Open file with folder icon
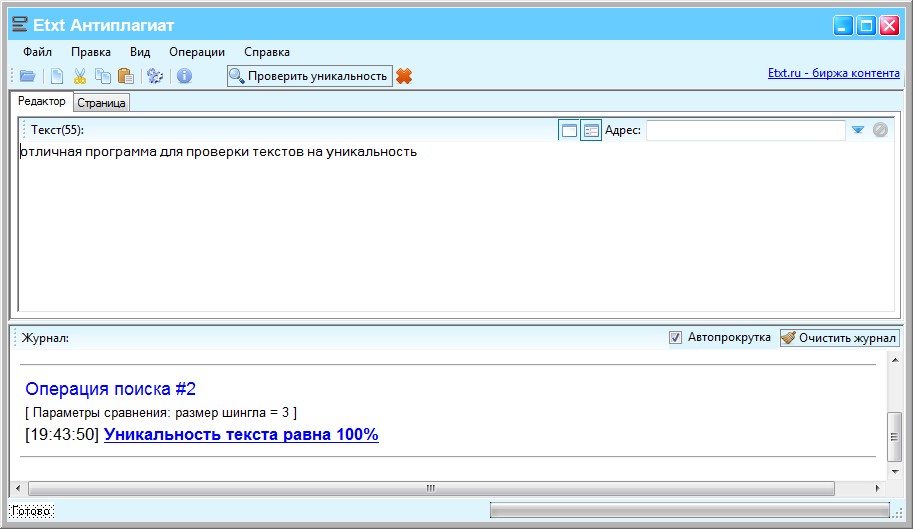This screenshot has height=529, width=913. coord(27,76)
